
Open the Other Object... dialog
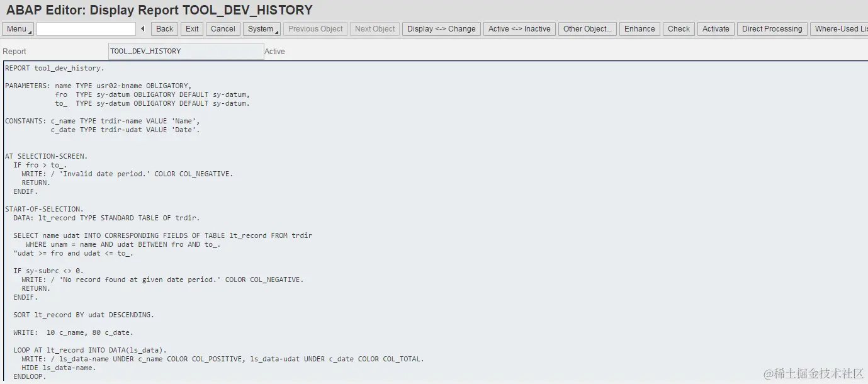click(587, 29)
